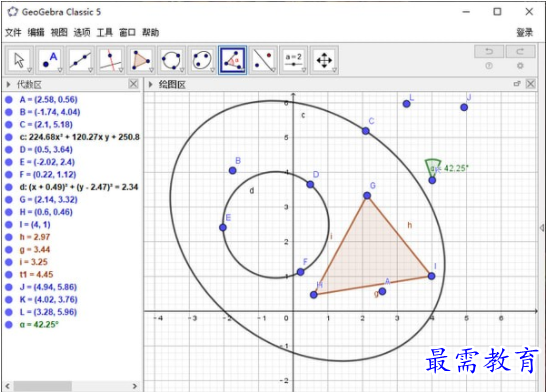The image size is (547, 392).
Task: Open the 视图 menu
Action: coord(59,32)
